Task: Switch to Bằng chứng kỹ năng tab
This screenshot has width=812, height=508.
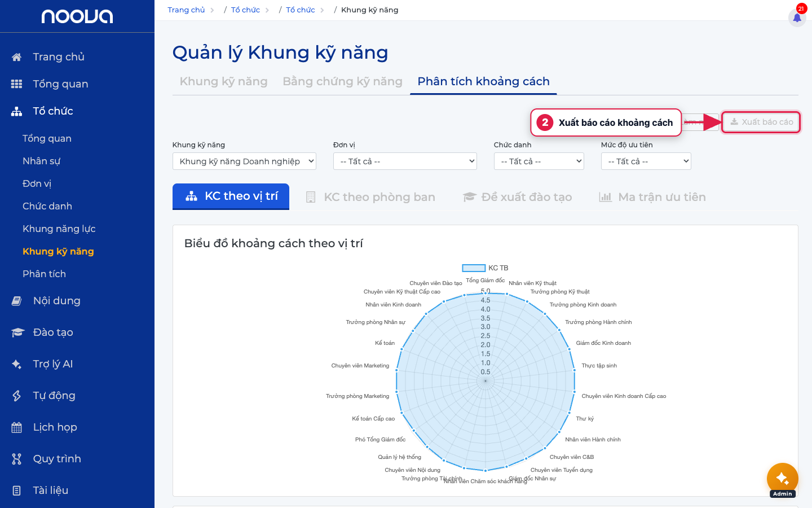Action: click(x=342, y=81)
